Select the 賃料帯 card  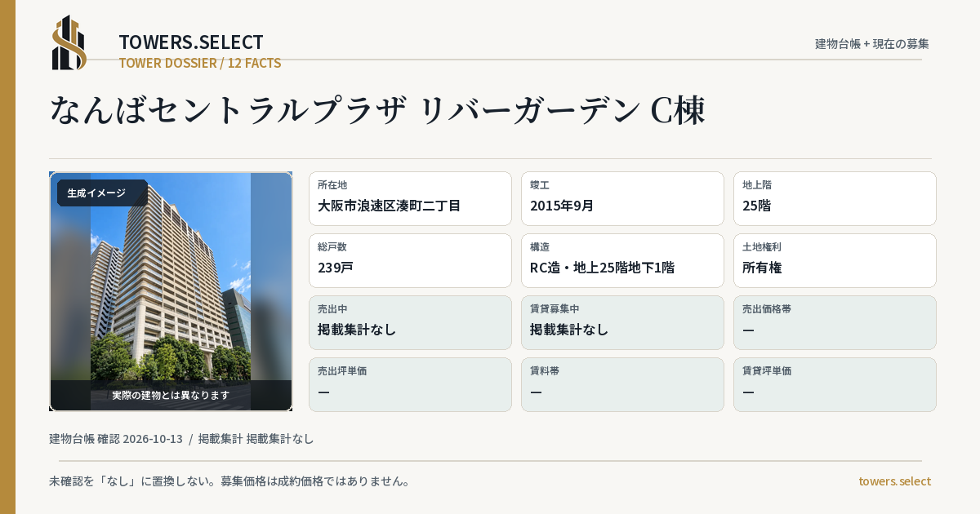622,384
